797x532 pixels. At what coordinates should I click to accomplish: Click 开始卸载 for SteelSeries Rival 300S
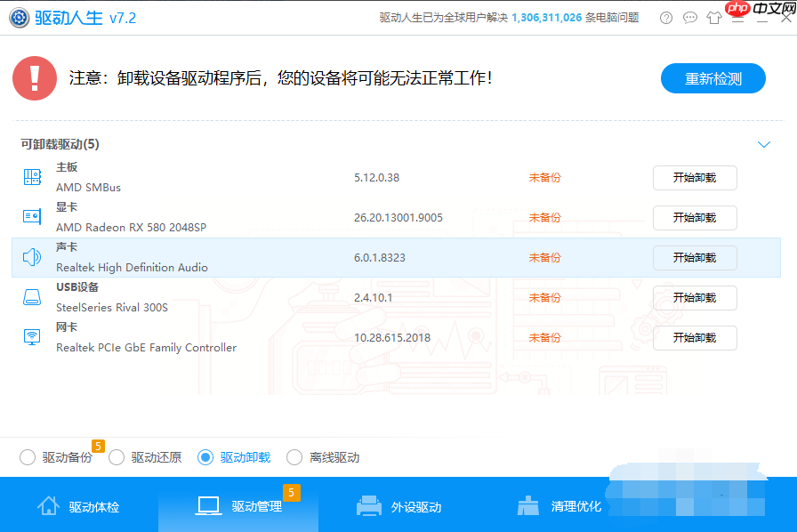click(x=695, y=297)
